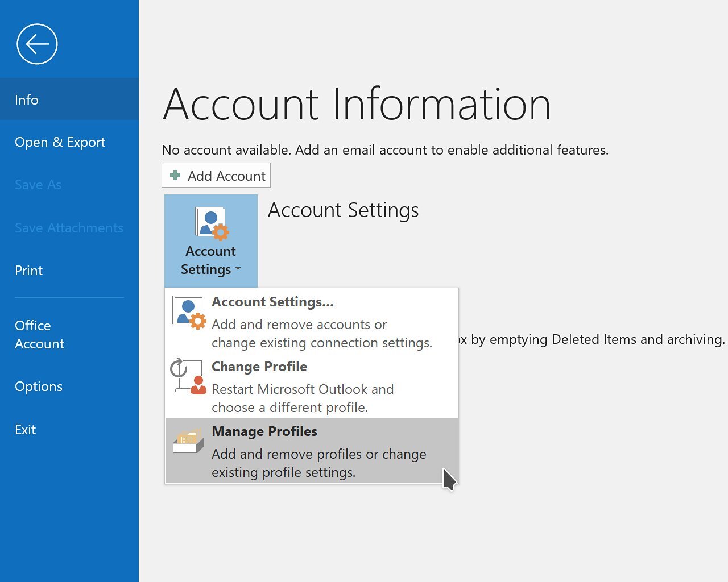Click the Change Profile restart icon

(x=188, y=376)
